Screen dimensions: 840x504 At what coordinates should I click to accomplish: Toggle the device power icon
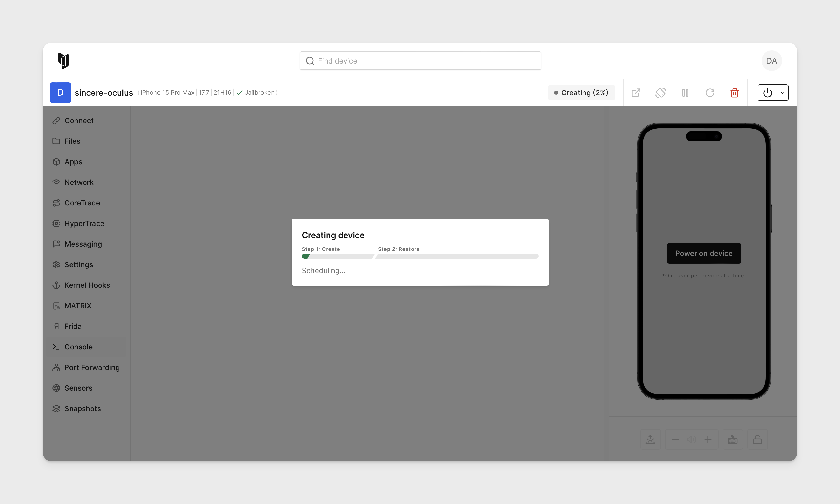point(769,93)
